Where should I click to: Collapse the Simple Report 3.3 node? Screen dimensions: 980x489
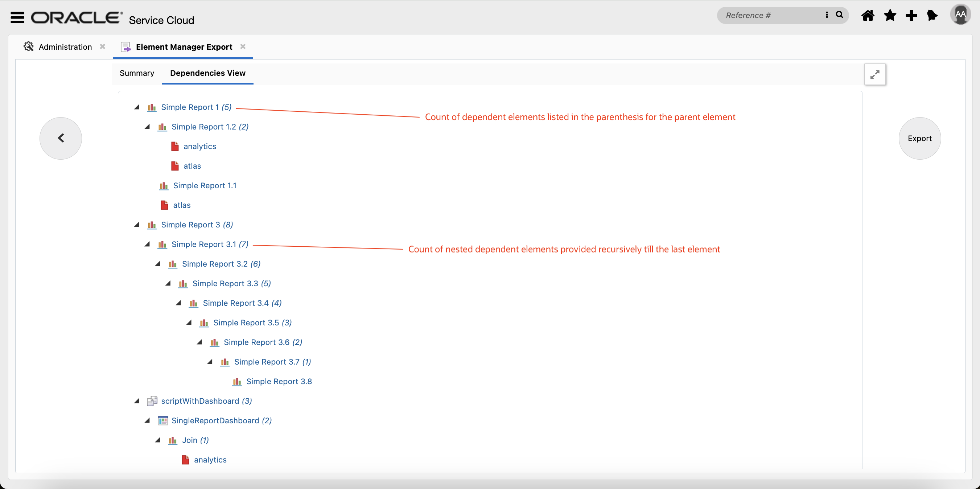pyautogui.click(x=168, y=283)
